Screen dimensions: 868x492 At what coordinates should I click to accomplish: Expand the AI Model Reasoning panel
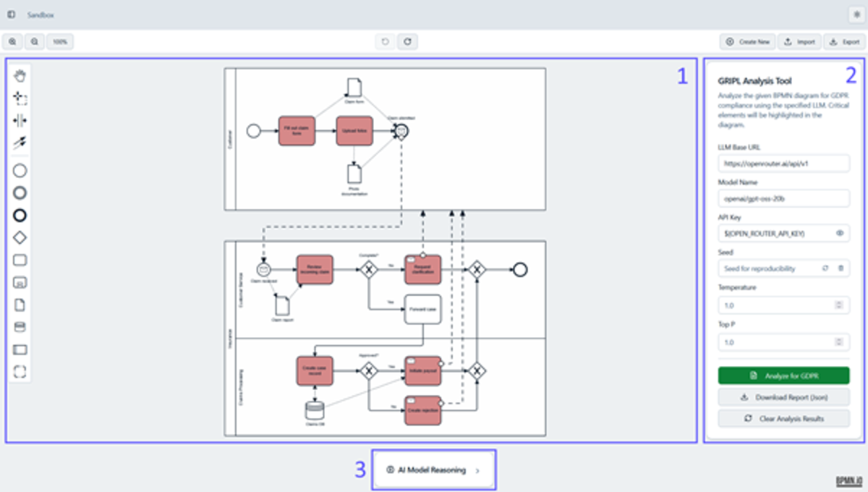434,470
